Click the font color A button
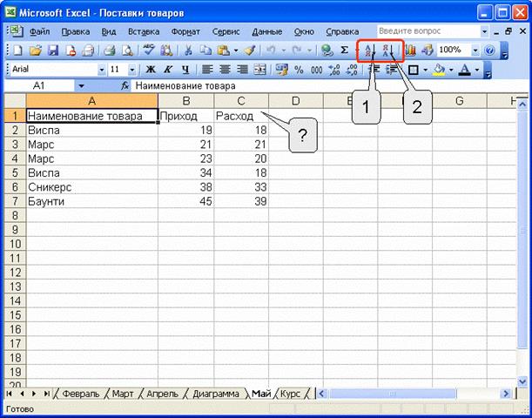Viewport: 532px width, 418px height. 465,70
